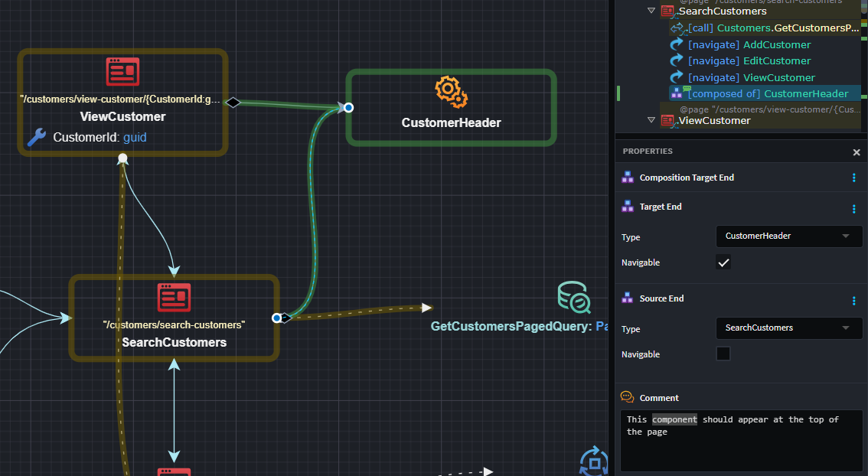The image size is (868, 476).
Task: Click the white endpoint dot below ViewCustomer
Action: coord(123,159)
